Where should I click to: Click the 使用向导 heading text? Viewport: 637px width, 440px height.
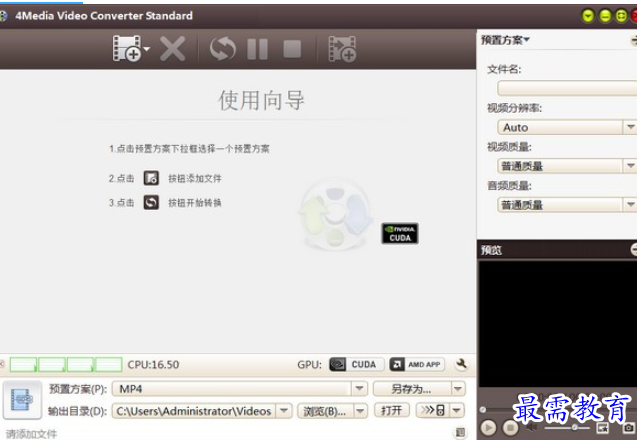point(261,100)
